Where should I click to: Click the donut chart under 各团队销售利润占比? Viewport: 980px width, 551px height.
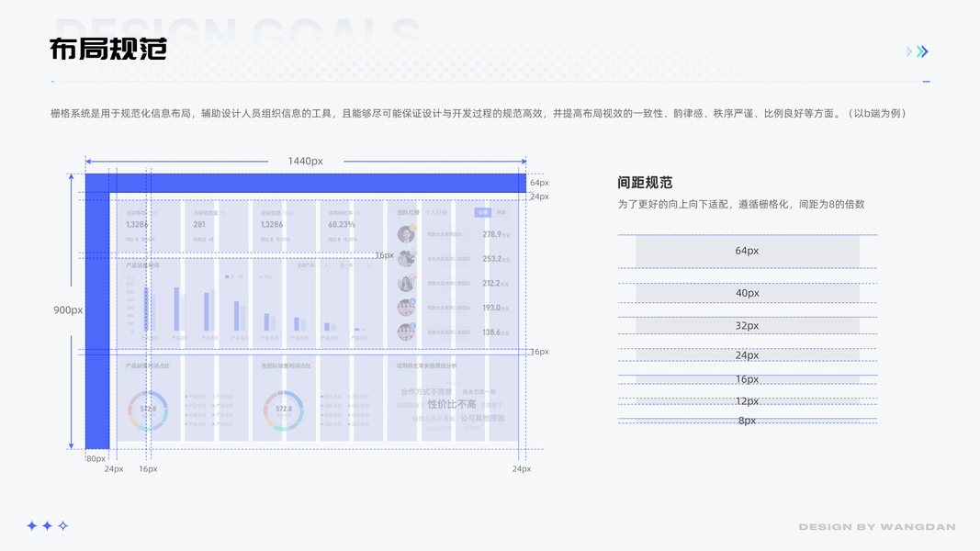tap(283, 410)
